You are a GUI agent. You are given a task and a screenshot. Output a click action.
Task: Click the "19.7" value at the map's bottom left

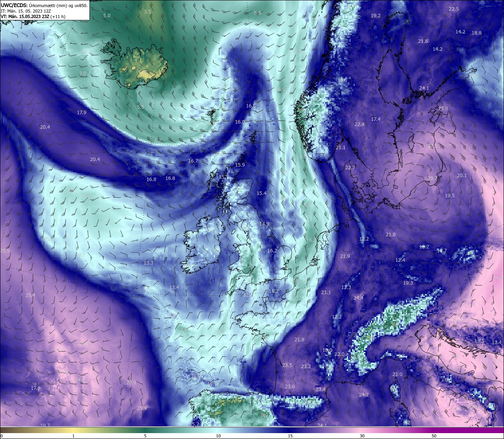pos(45,426)
